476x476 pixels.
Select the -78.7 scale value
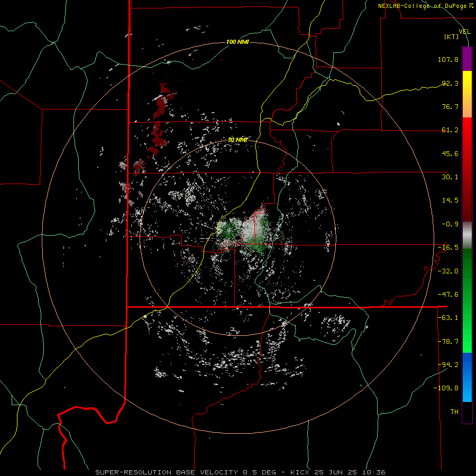coord(448,342)
